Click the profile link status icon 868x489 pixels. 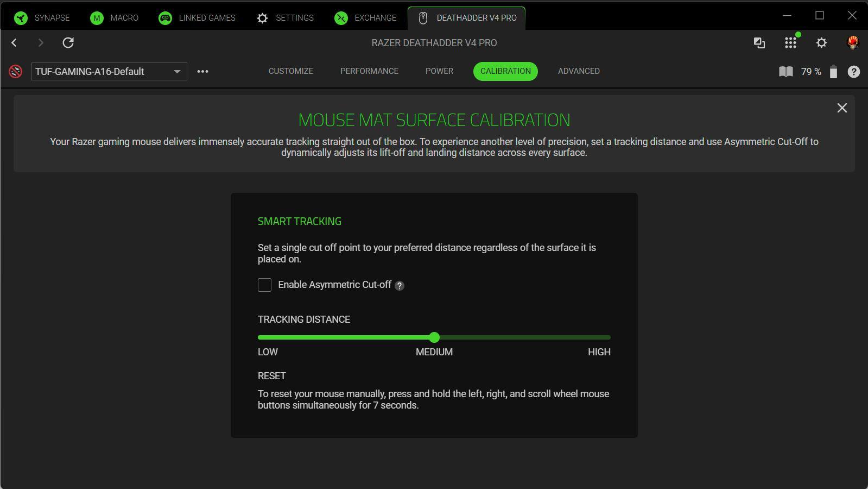coord(16,71)
